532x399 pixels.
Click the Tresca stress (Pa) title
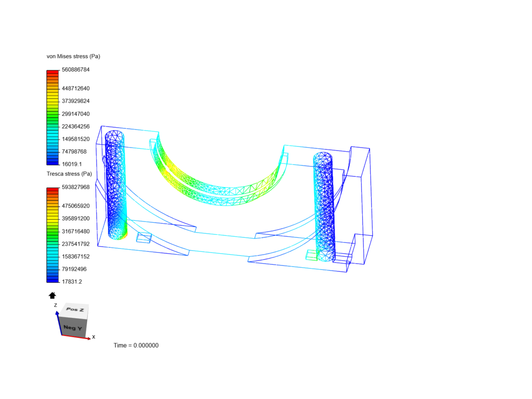[69, 174]
